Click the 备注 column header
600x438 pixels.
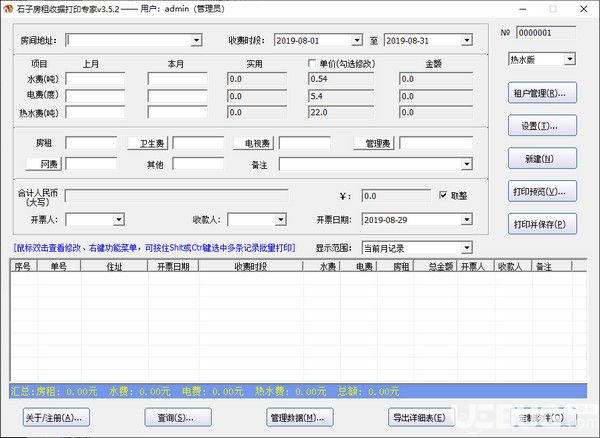click(x=551, y=266)
